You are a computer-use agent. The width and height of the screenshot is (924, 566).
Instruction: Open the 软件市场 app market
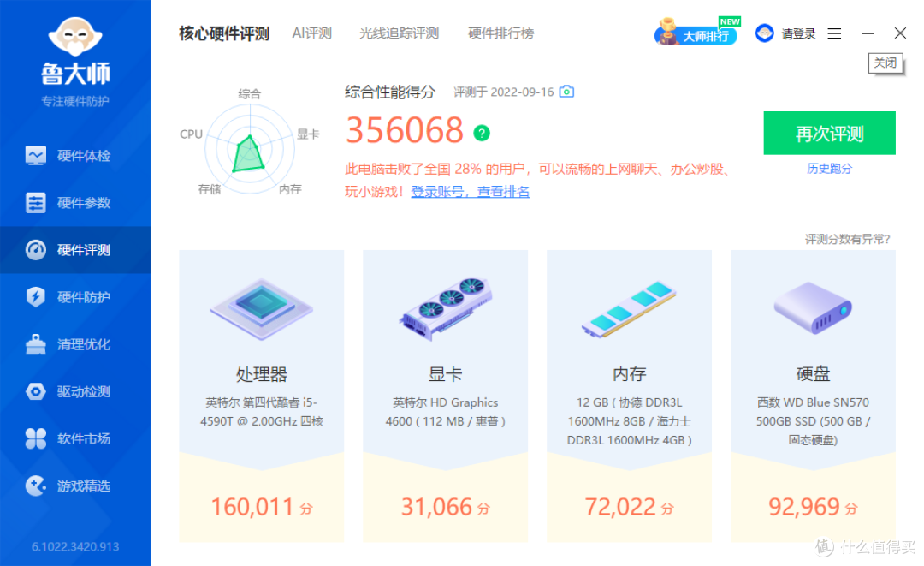point(75,438)
